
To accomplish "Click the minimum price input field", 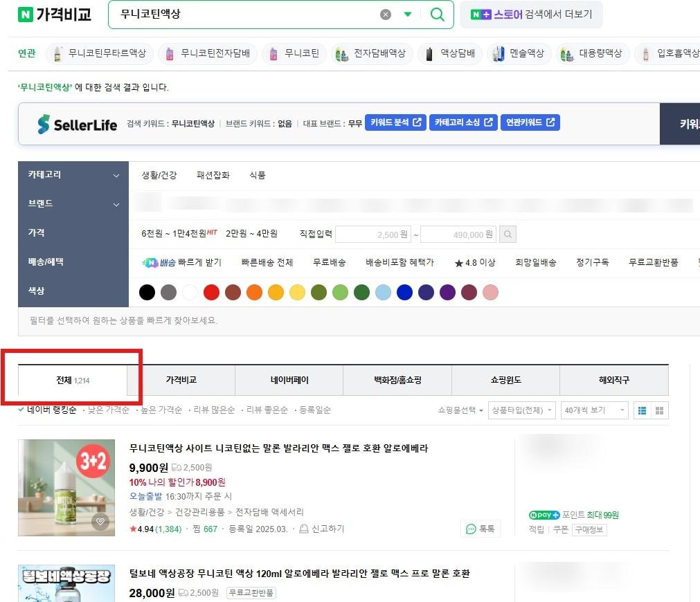I will point(374,235).
